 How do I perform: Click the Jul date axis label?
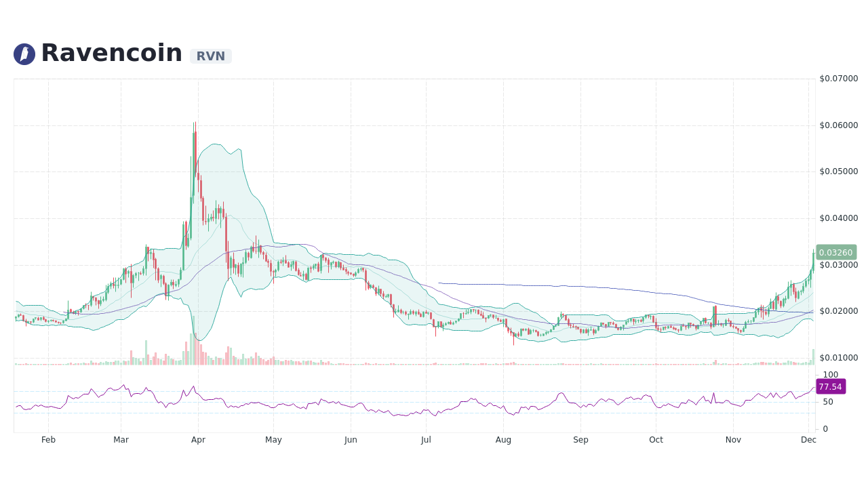point(426,440)
